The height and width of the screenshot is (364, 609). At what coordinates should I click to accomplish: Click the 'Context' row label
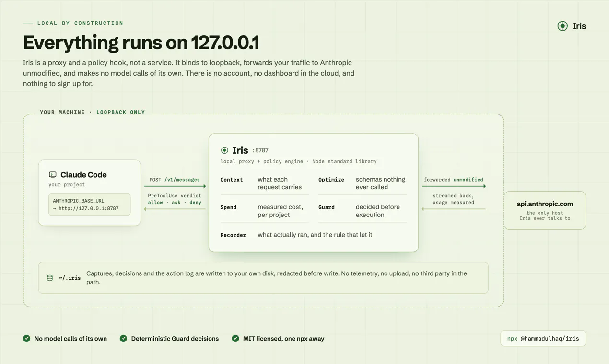232,180
